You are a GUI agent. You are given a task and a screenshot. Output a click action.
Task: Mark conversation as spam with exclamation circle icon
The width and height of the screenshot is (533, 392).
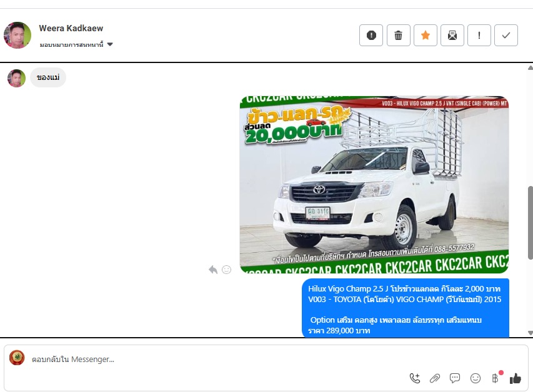coord(371,36)
